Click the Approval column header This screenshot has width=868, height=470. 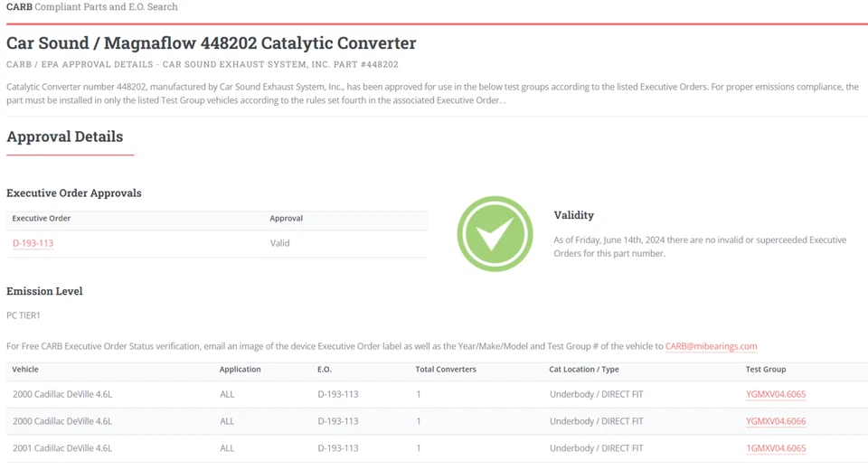coord(287,218)
